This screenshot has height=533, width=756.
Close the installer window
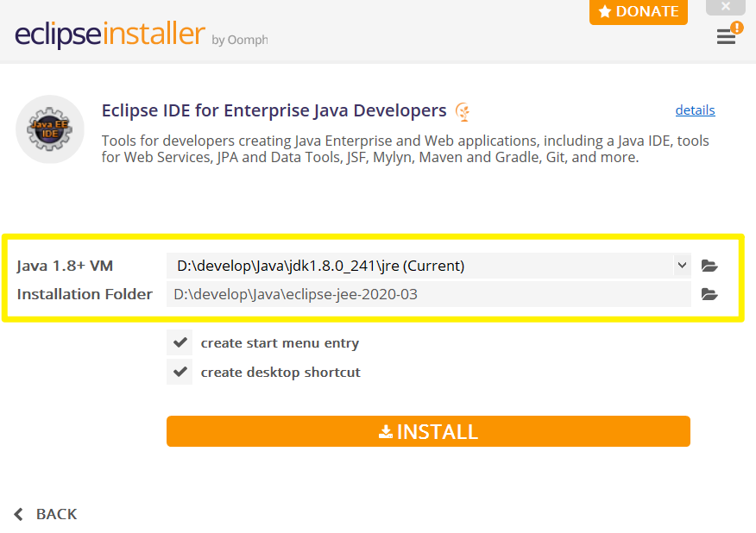726,7
